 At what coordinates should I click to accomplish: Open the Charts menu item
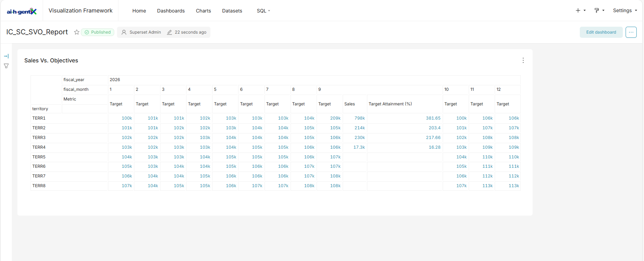click(203, 11)
